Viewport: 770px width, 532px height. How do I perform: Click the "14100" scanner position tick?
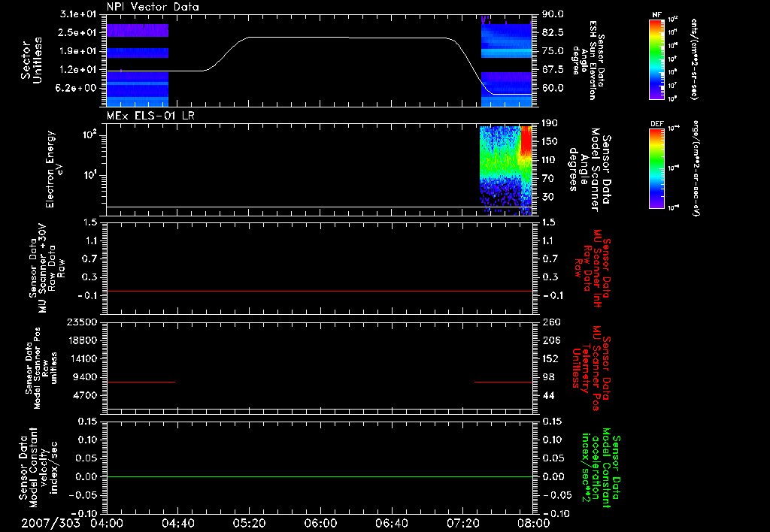pyautogui.click(x=82, y=358)
